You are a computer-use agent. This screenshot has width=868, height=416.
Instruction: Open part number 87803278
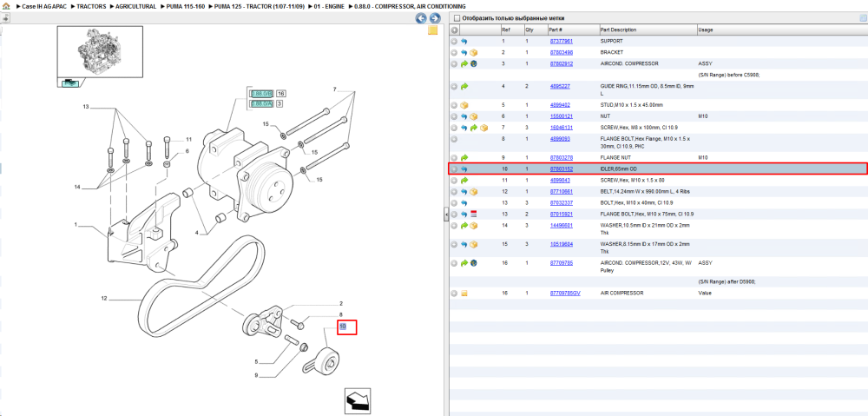561,158
